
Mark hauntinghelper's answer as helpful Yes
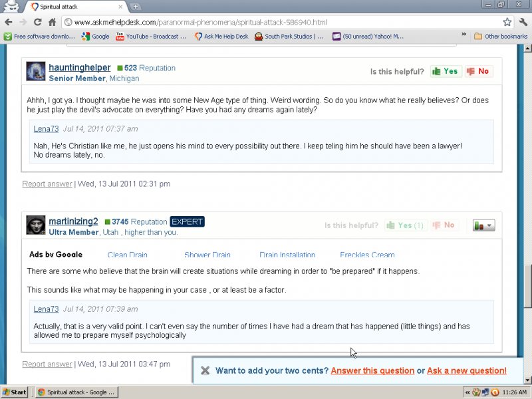pos(446,71)
